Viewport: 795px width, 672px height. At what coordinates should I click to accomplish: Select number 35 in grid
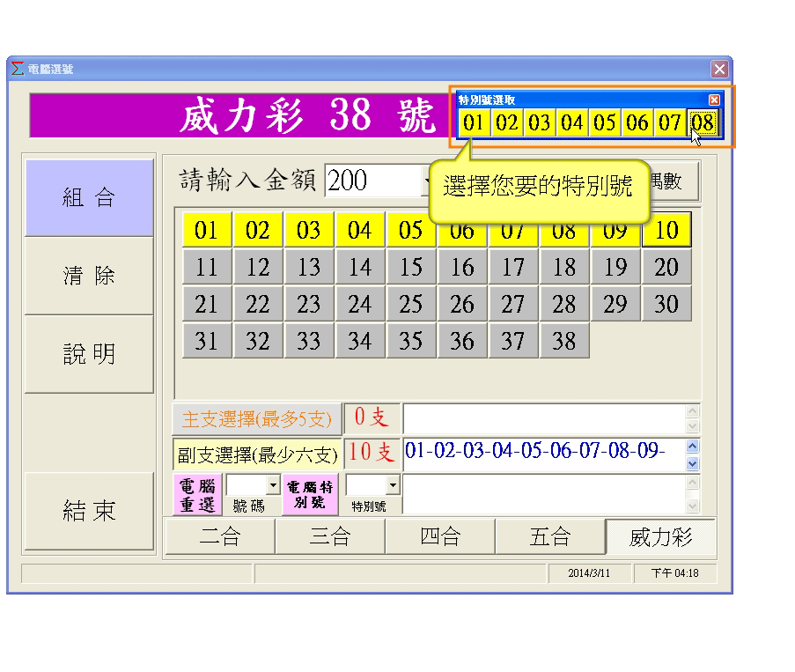click(411, 341)
